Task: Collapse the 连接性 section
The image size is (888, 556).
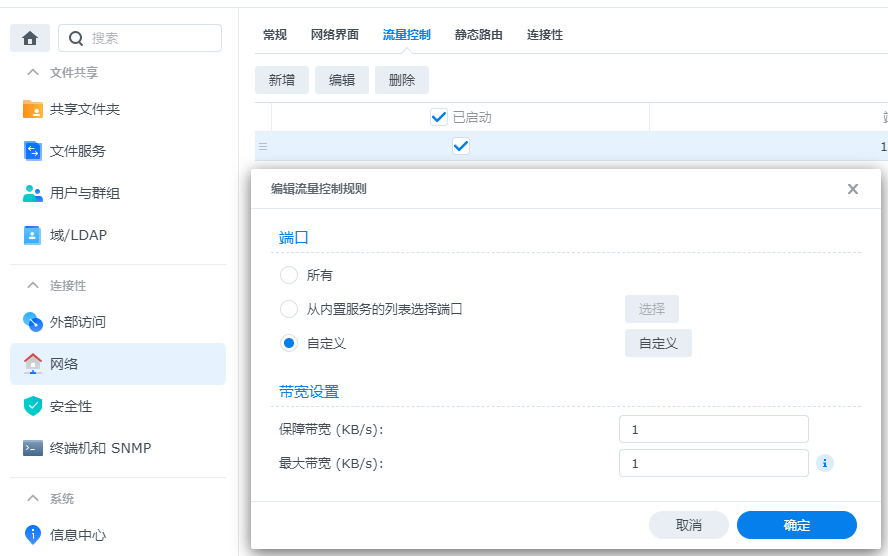Action: [x=33, y=286]
